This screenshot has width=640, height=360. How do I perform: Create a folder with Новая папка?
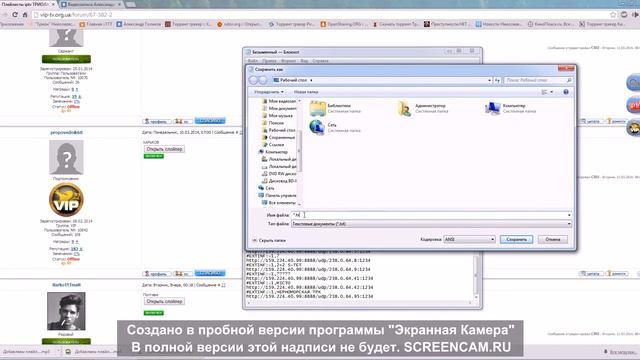click(x=306, y=92)
